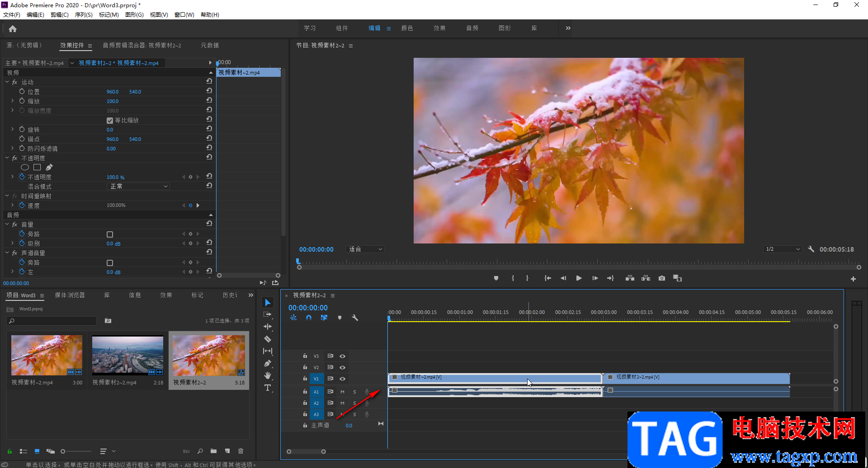The image size is (868, 468).
Task: Mute track A1
Action: (x=342, y=392)
